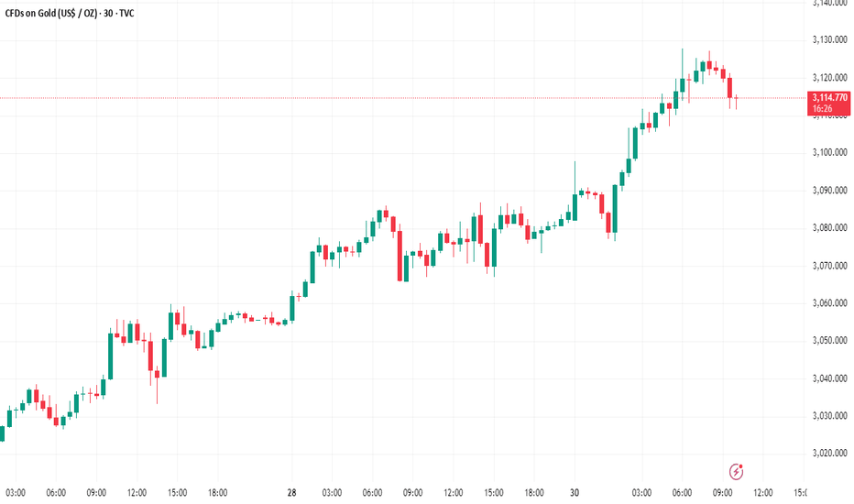854x504 pixels.
Task: Pick the 3,050.000 price scale label
Action: coord(829,341)
